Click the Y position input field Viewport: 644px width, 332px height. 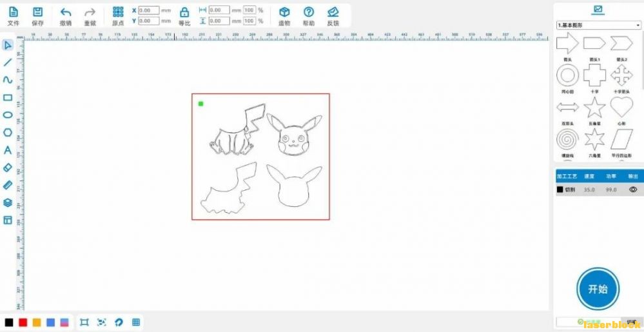point(149,21)
